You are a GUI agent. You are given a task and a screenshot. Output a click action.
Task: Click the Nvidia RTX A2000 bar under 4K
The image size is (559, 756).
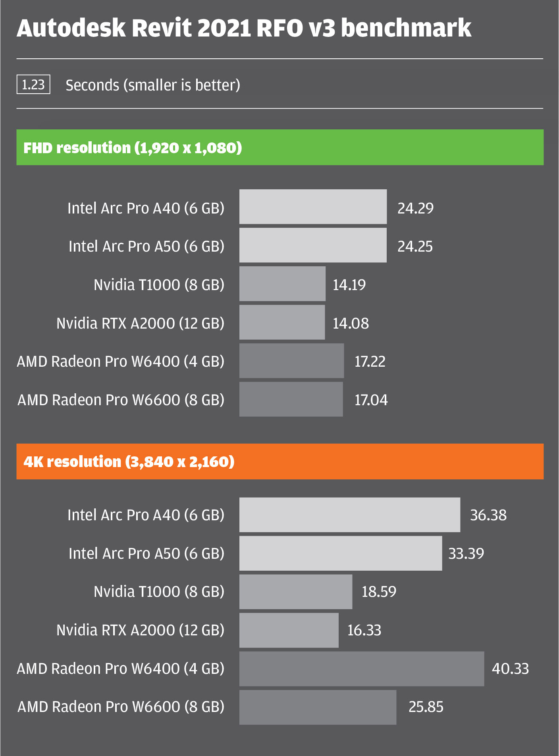coord(289,630)
